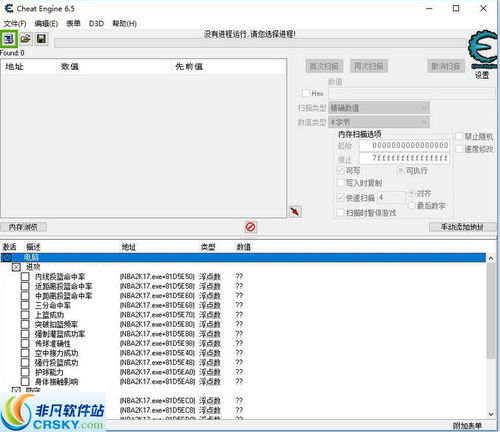Toggle the Hex checkbox
Image resolution: width=500 pixels, height=432 pixels.
tap(305, 93)
